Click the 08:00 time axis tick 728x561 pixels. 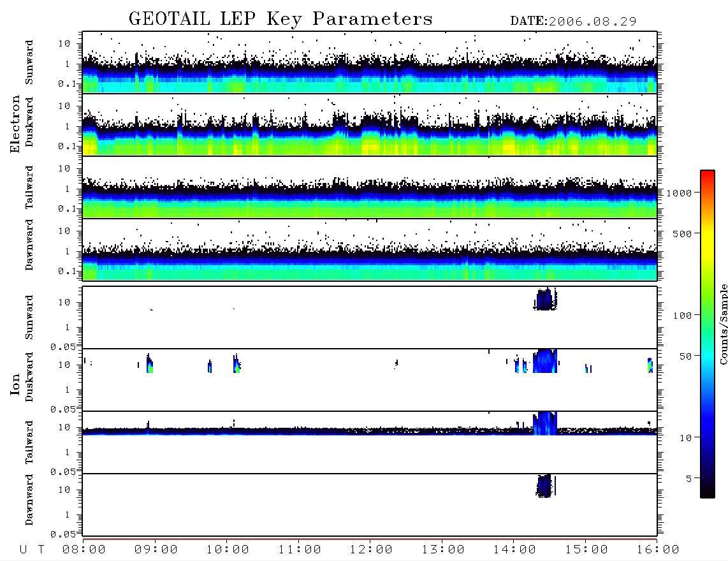tap(84, 550)
